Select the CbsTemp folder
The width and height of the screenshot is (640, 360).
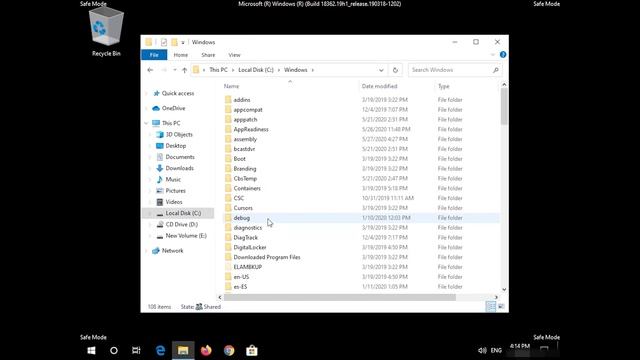pos(245,178)
